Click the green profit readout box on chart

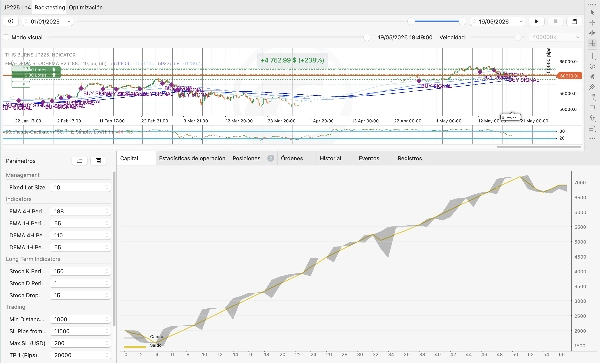(292, 60)
